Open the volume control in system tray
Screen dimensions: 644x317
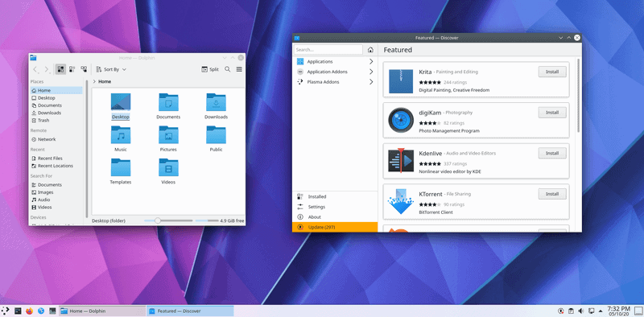point(580,311)
